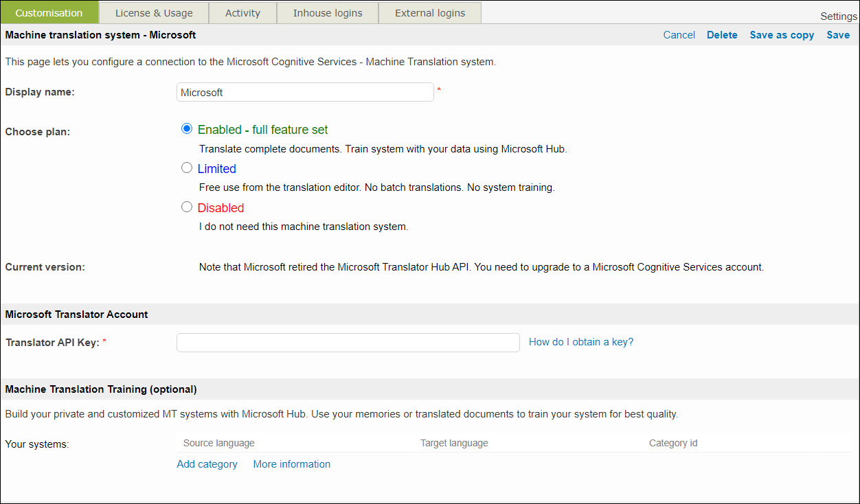Click How do I obtain a key link
The height and width of the screenshot is (504, 860).
[x=580, y=341]
